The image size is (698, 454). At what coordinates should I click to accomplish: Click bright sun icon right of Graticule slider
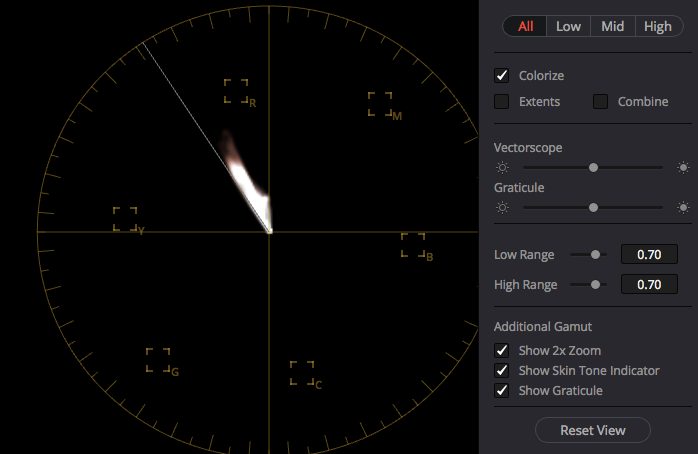(683, 207)
